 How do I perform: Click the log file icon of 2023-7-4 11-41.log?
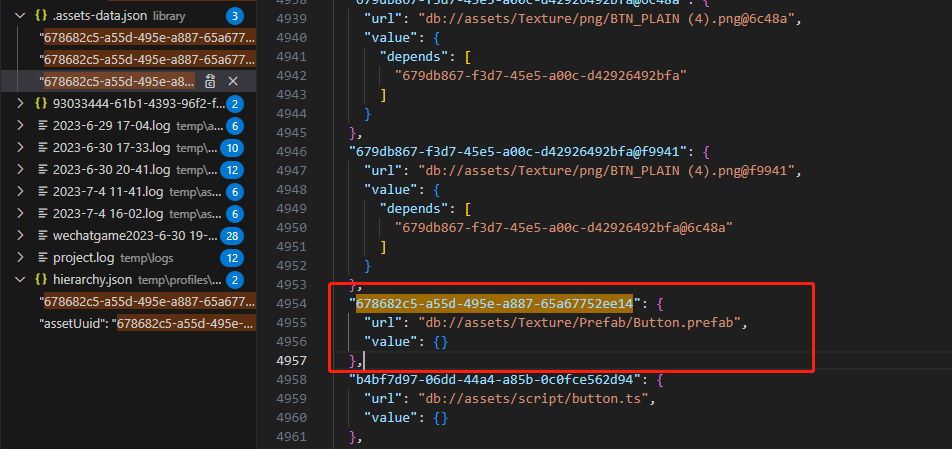[42, 192]
